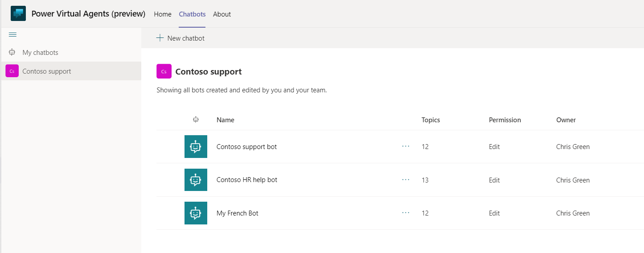The height and width of the screenshot is (253, 644).
Task: Open the Contoso support bot
Action: [246, 146]
